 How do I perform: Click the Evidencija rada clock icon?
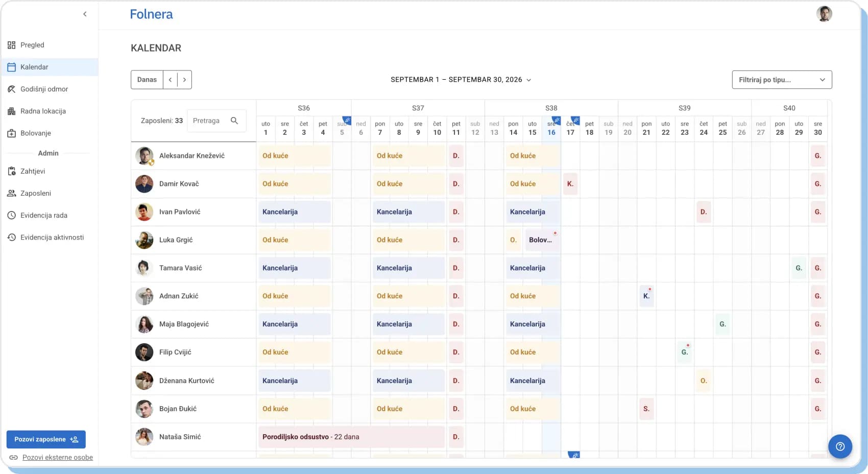click(12, 215)
